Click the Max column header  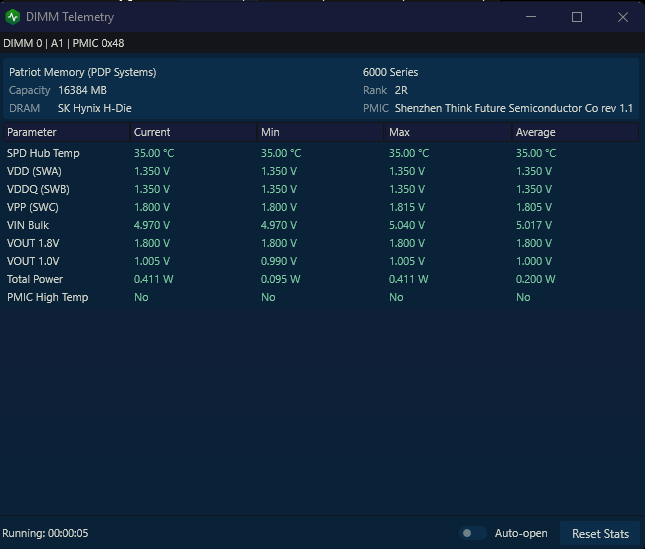click(448, 132)
